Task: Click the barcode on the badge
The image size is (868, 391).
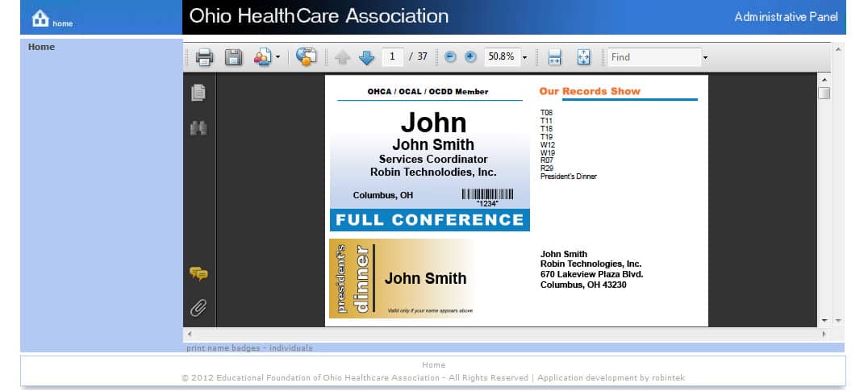Action: click(x=488, y=194)
